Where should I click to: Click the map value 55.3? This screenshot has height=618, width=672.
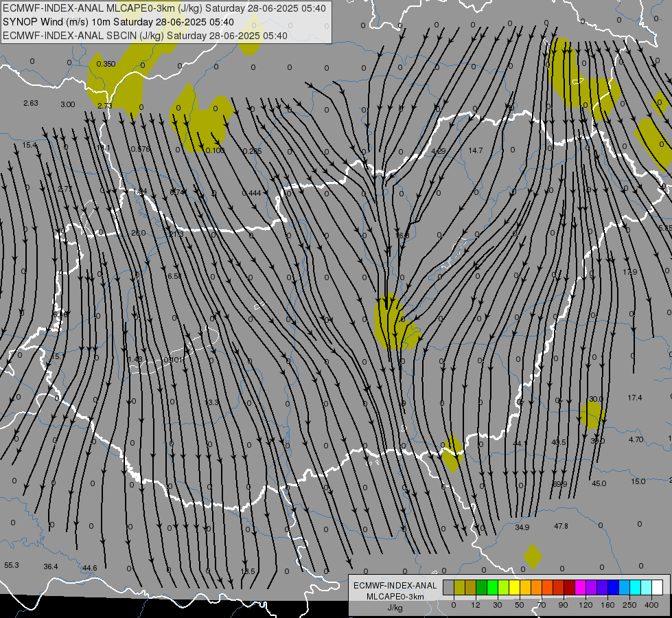click(12, 565)
